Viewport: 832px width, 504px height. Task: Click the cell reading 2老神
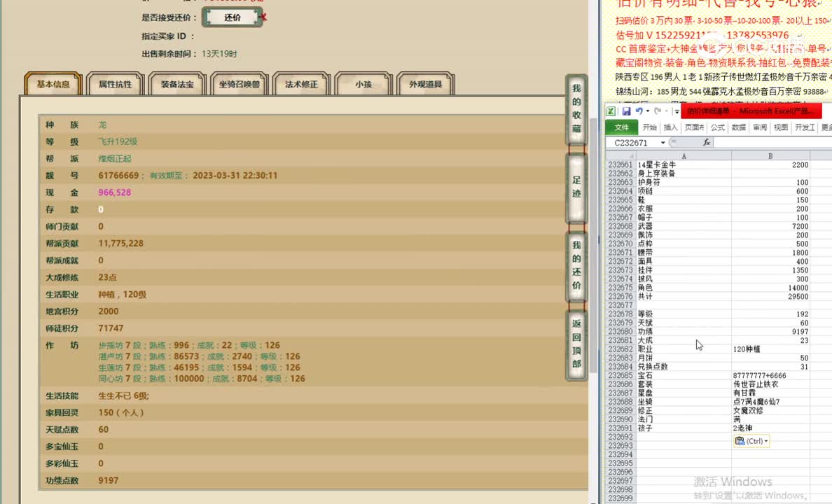(770, 428)
